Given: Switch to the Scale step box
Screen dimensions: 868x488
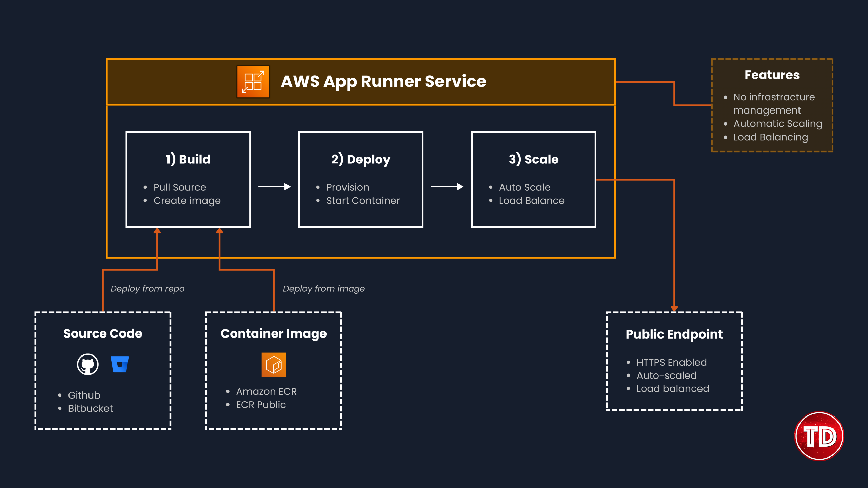Looking at the screenshot, I should click(x=534, y=179).
